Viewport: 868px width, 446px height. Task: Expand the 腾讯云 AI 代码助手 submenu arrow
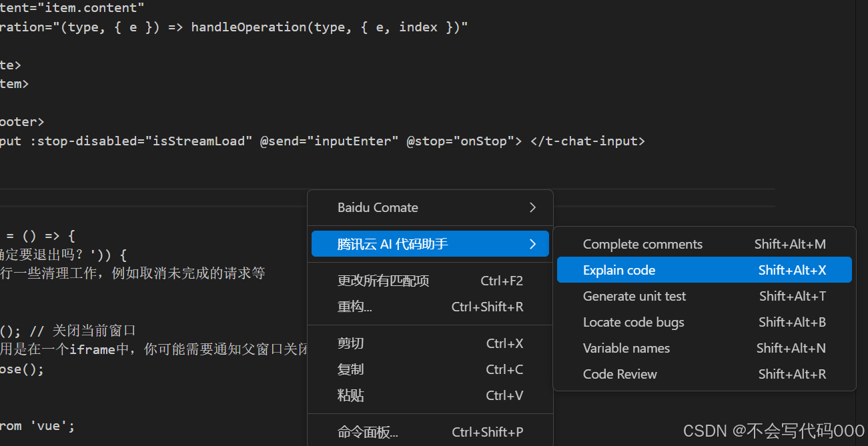[x=532, y=244]
